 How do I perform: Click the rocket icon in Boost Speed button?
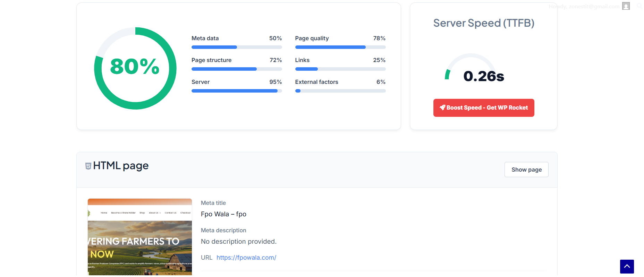442,107
